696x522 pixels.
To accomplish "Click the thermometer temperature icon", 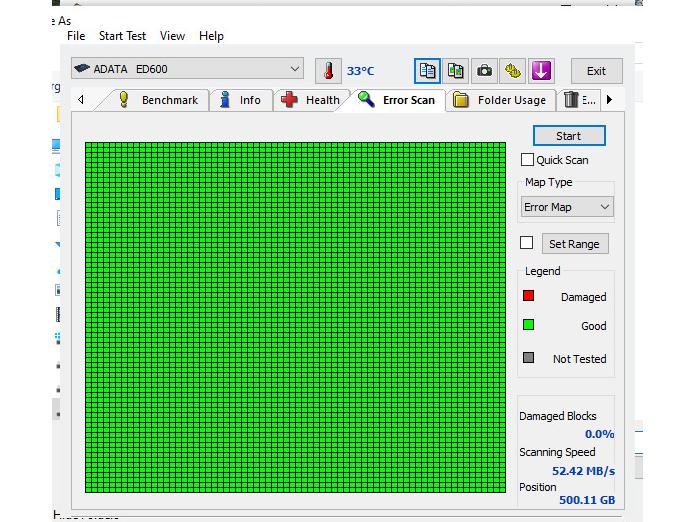I will [327, 71].
